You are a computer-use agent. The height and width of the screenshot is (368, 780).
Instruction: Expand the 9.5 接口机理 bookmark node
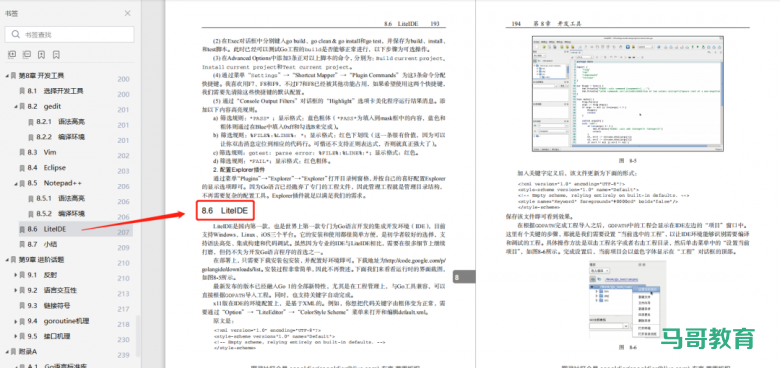[15, 336]
